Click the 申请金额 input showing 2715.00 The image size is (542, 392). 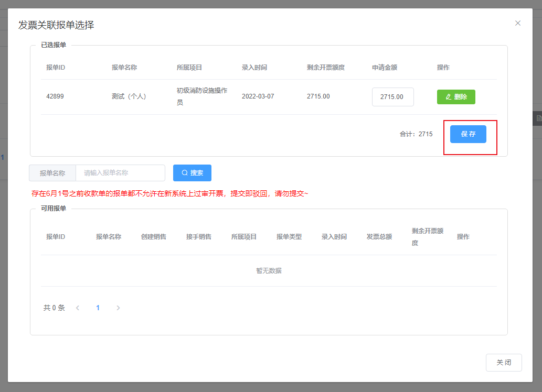coord(392,97)
